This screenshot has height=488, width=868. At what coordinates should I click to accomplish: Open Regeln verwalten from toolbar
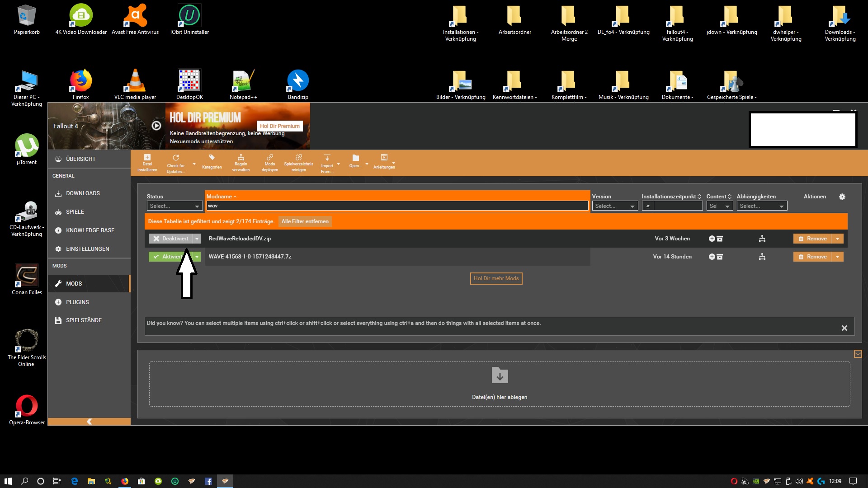(x=241, y=158)
